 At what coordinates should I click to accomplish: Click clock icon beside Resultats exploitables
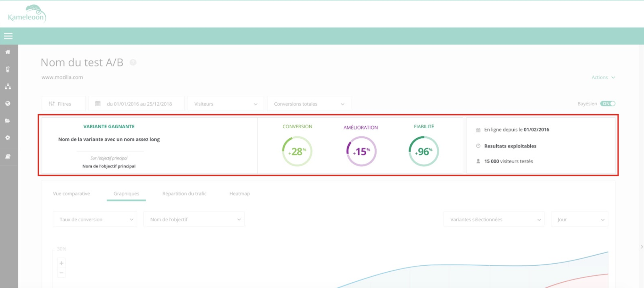point(478,146)
